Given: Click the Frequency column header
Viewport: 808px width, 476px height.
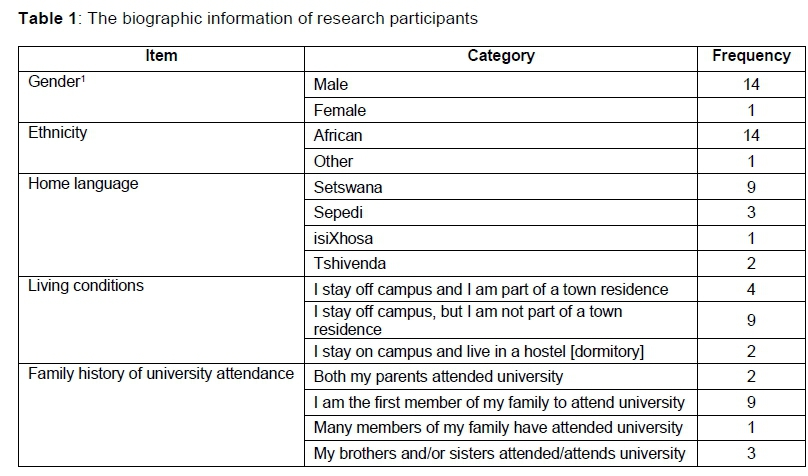Looking at the screenshot, I should pos(751,56).
